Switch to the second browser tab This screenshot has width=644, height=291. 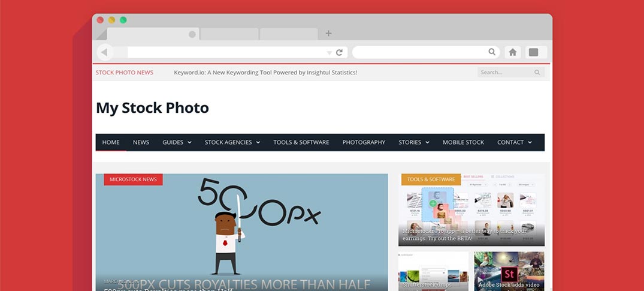pos(229,34)
